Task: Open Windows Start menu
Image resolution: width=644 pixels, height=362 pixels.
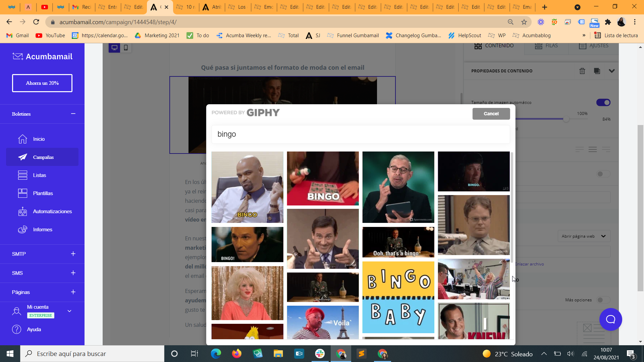Action: tap(10, 354)
